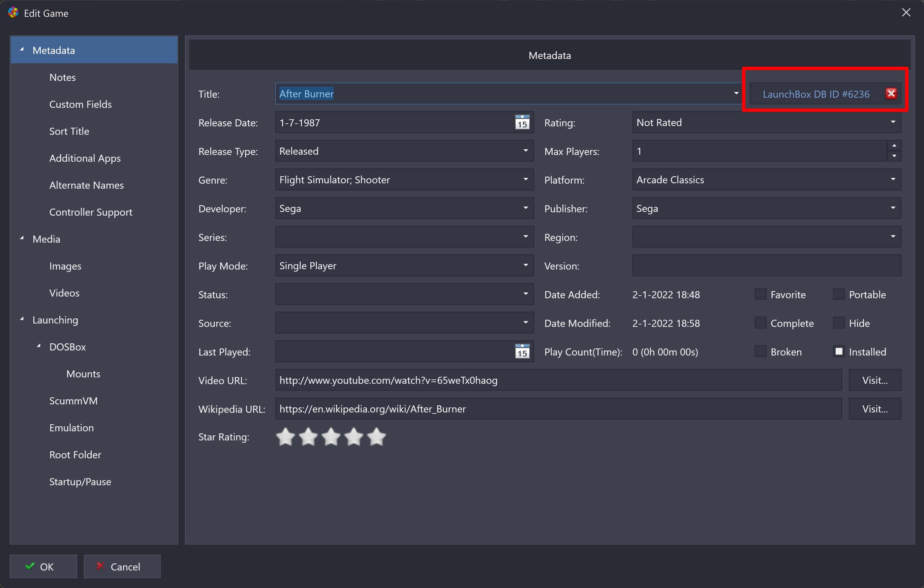Check the Broken checkbox
Viewport: 924px width, 588px height.
pyautogui.click(x=760, y=351)
